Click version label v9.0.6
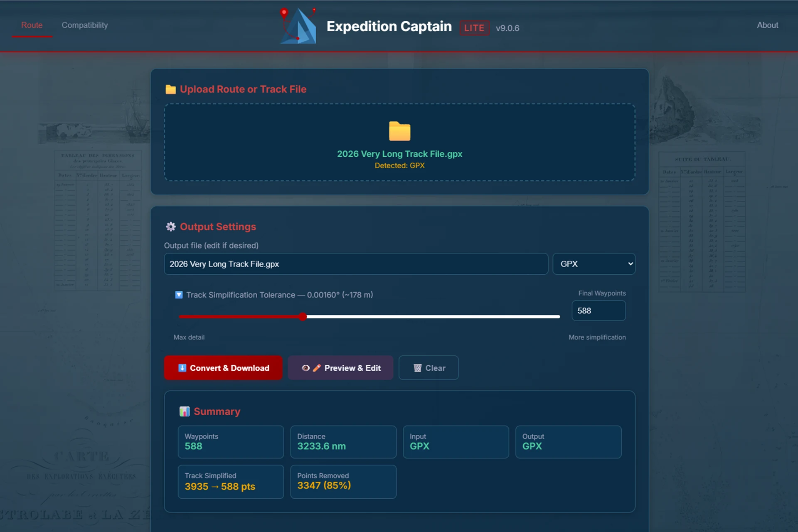 tap(507, 28)
